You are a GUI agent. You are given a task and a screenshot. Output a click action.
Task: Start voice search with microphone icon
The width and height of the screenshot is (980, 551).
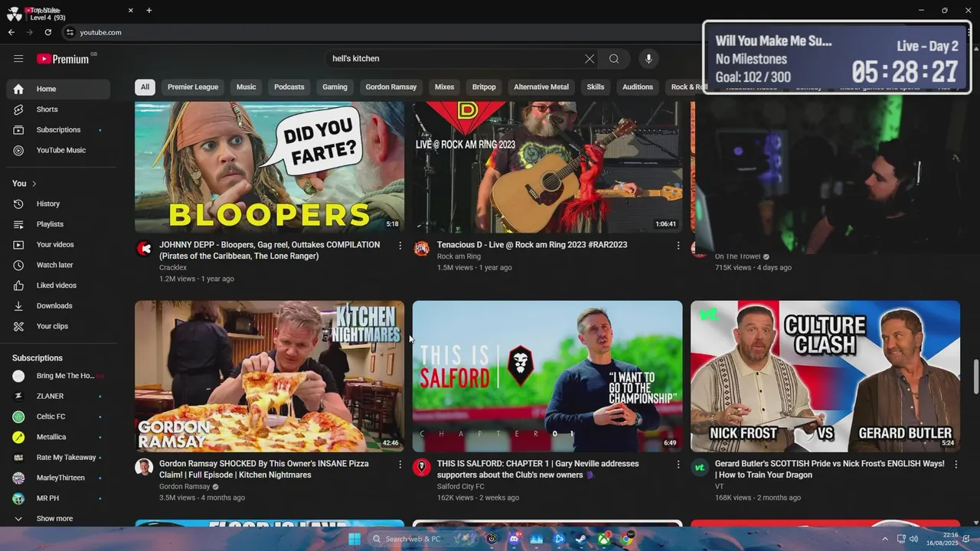[x=648, y=59]
